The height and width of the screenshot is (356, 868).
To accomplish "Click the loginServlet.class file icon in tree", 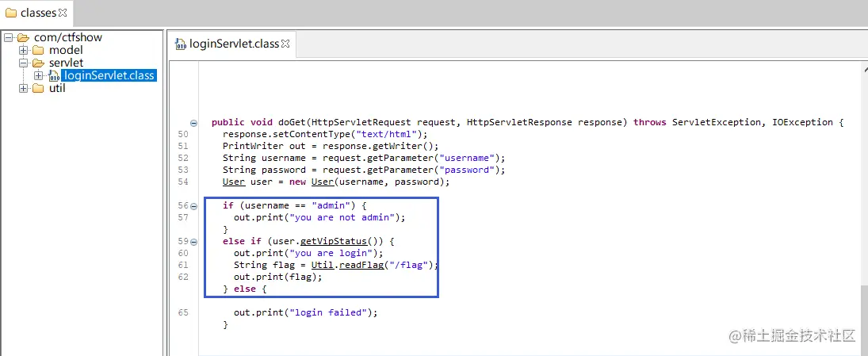I will (54, 75).
